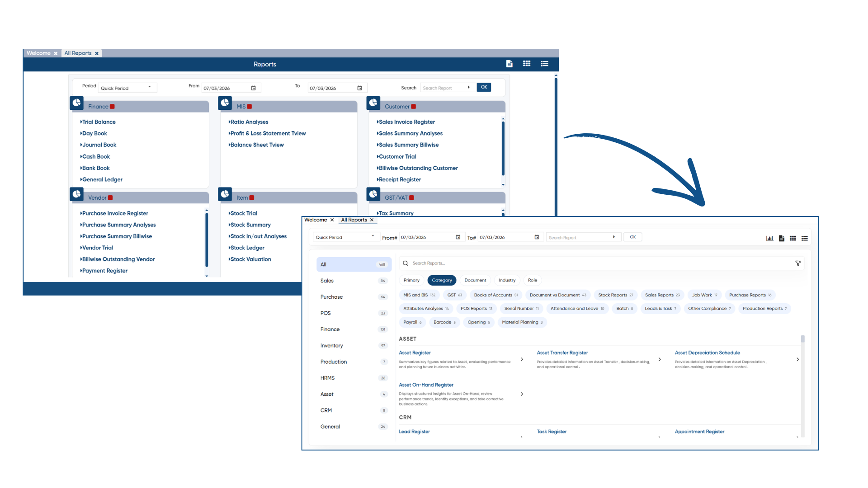Image resolution: width=868 pixels, height=488 pixels.
Task: Open the To date calendar in old Reports window
Action: [360, 88]
